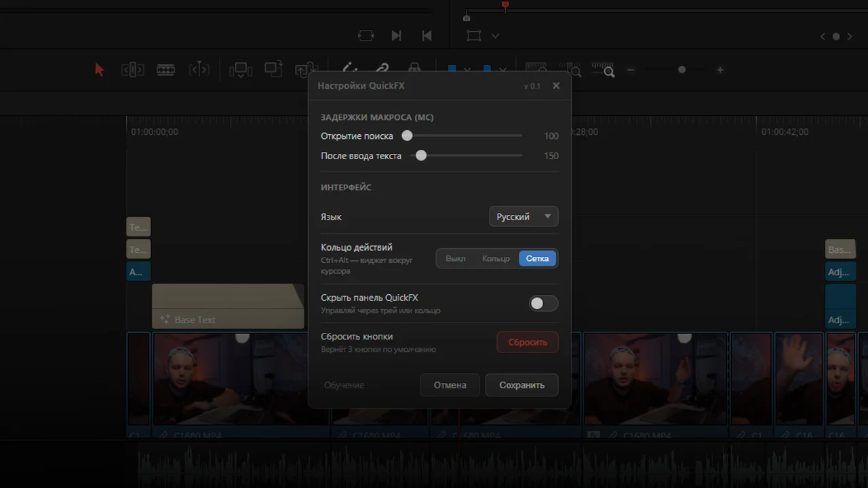This screenshot has height=488, width=868.
Task: Click the Overwrite Clip toolbar icon
Action: [x=273, y=69]
